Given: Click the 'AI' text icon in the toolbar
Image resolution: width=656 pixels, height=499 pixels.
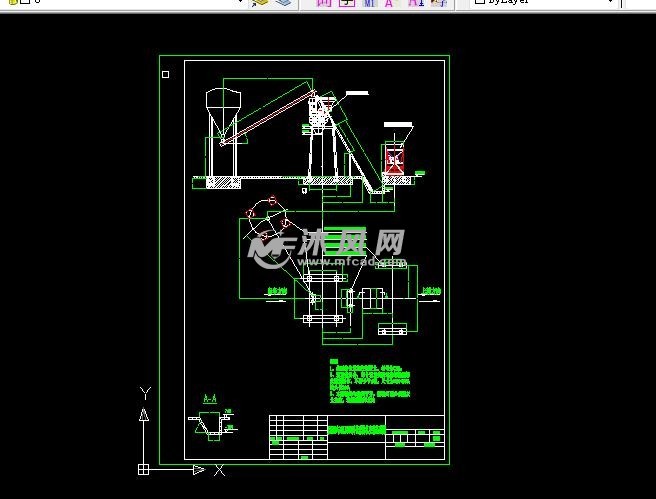Looking at the screenshot, I should click(416, 4).
